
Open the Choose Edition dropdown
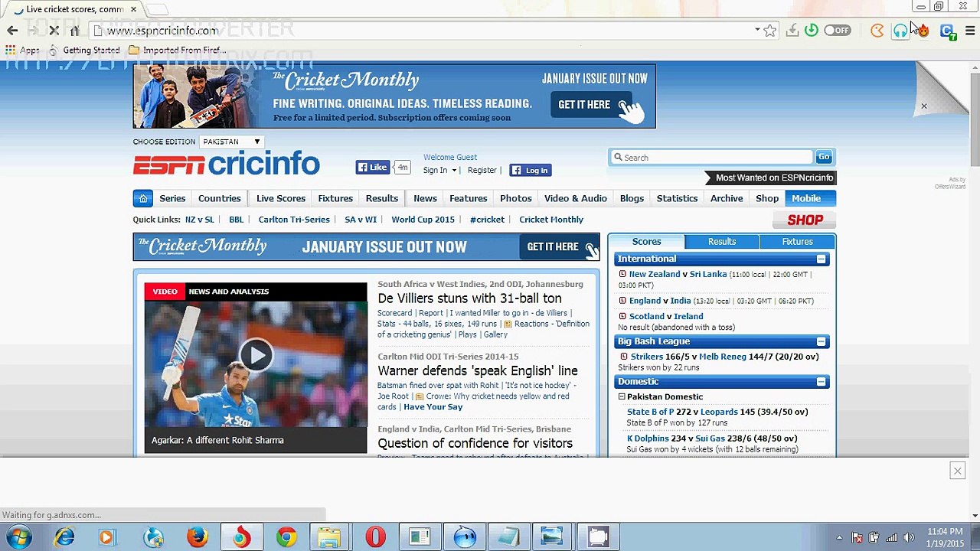[231, 142]
